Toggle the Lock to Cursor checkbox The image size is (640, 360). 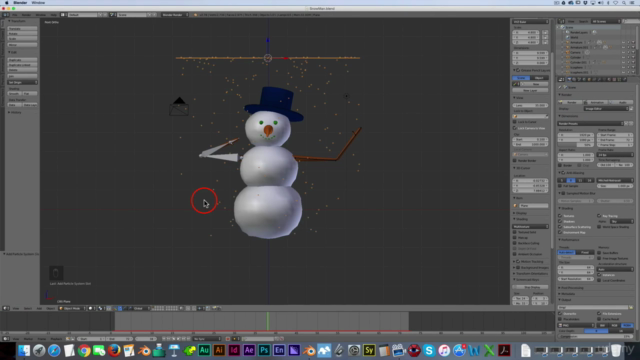[515, 122]
